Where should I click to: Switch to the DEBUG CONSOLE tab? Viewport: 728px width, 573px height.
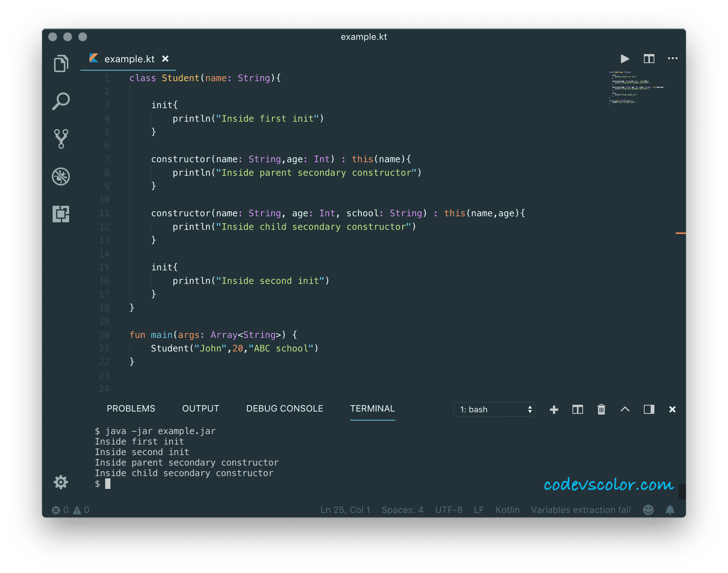pyautogui.click(x=284, y=409)
